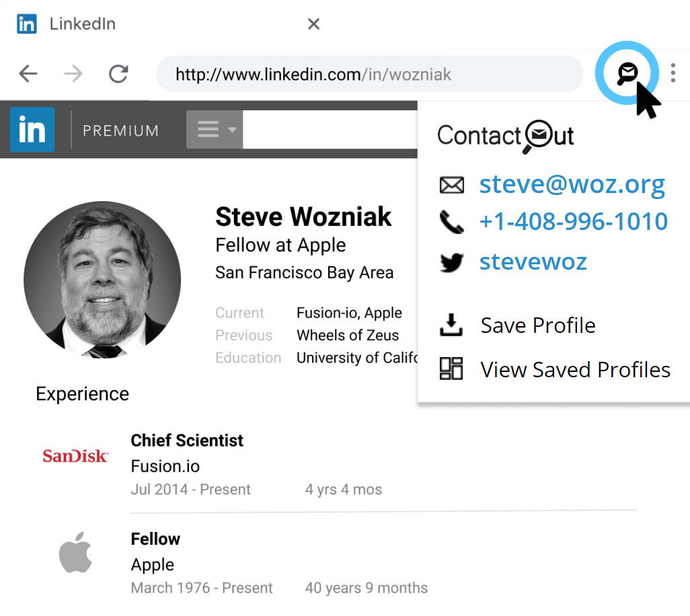Expand the hamburger menu dropdown in header
The height and width of the screenshot is (616, 690).
point(214,130)
